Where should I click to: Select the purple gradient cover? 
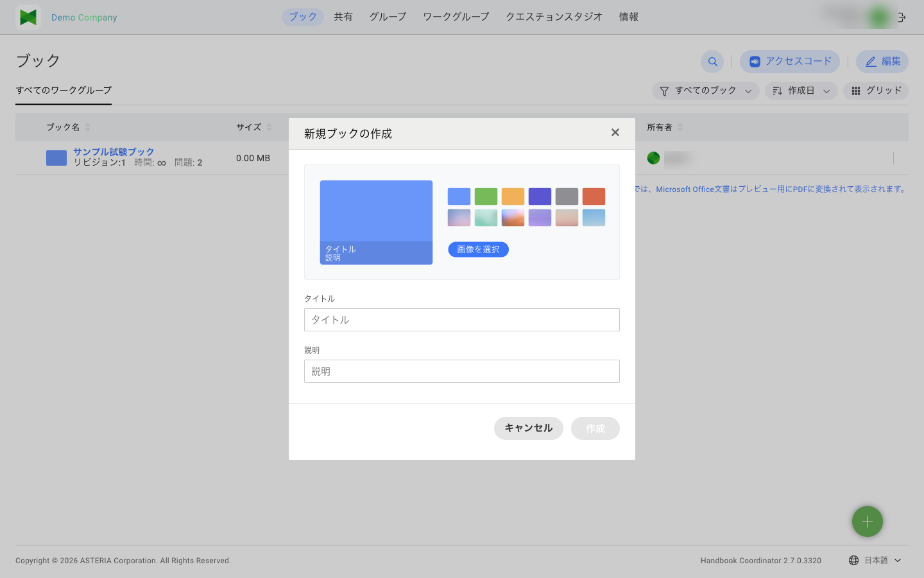tap(540, 218)
